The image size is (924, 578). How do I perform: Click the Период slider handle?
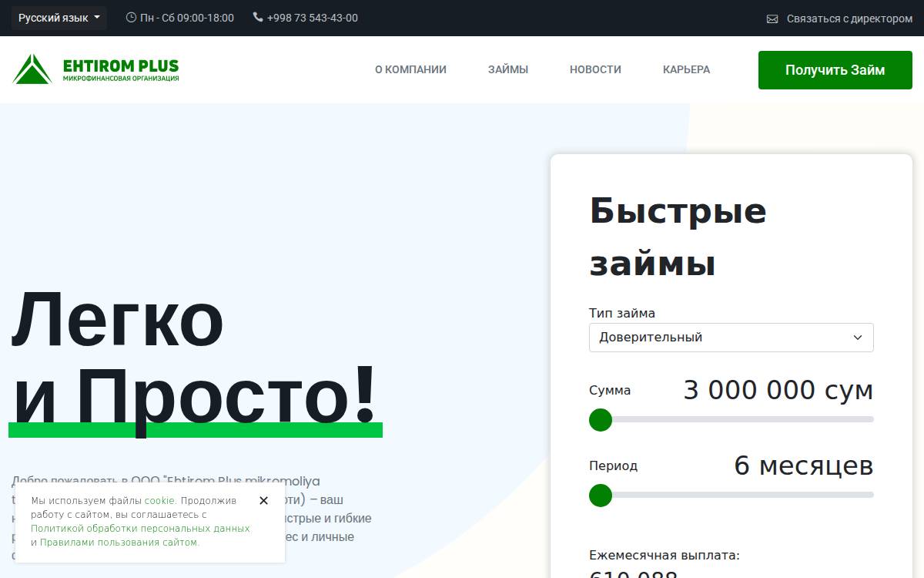(601, 496)
